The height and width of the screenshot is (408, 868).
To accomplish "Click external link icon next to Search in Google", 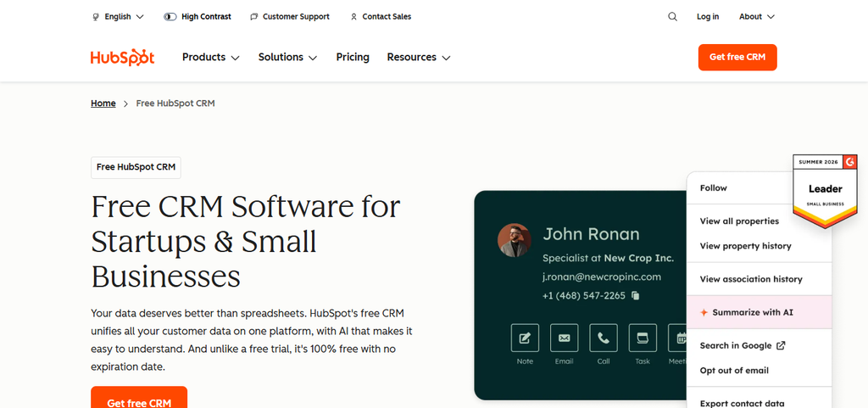I will click(x=781, y=345).
